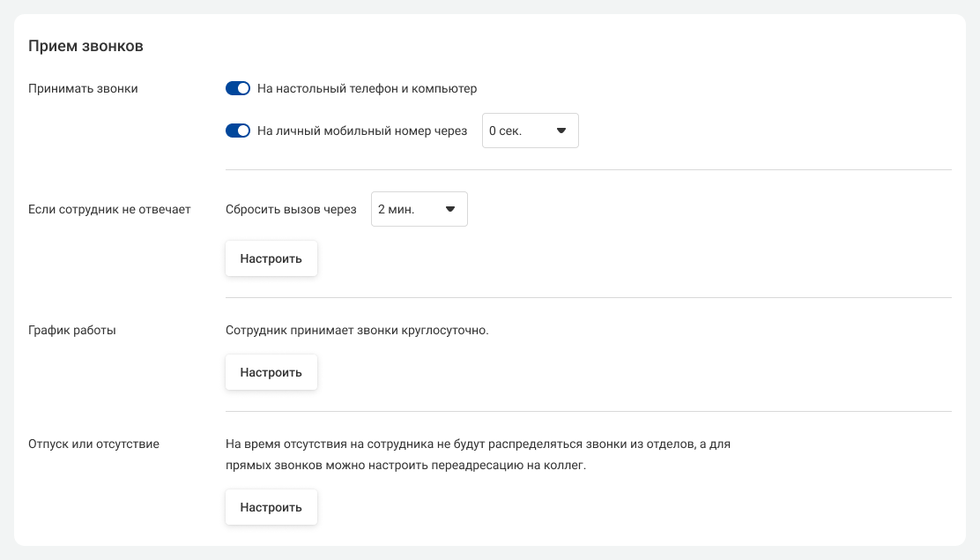
Task: Click the "Сбросить вызов через" text
Action: [x=291, y=209]
